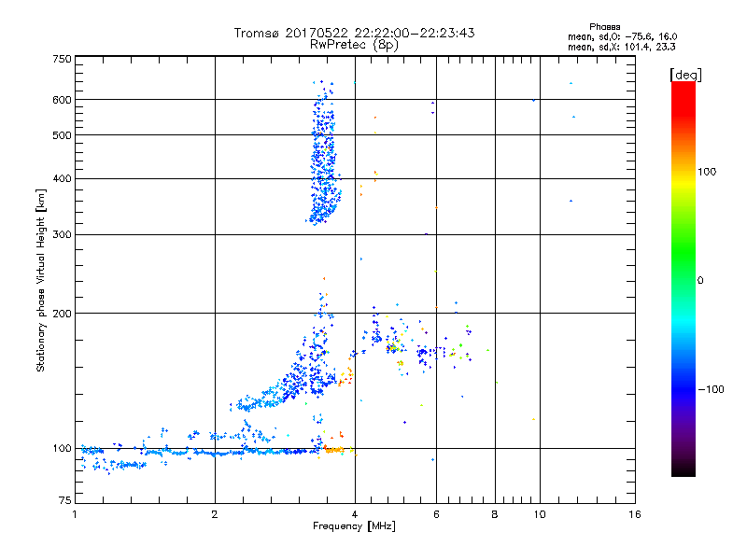Click the orange trace segment at 100 km

(334, 449)
